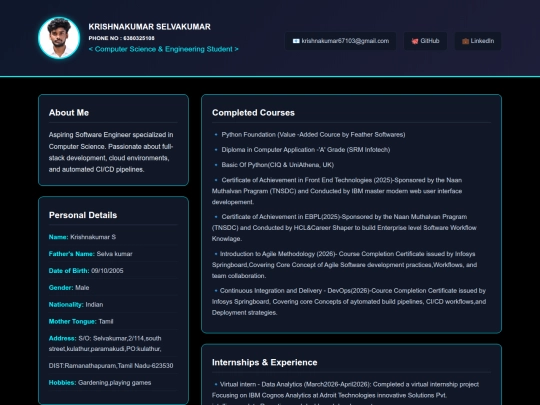The width and height of the screenshot is (540, 405).
Task: Click the Completed Courses heading
Action: pos(253,113)
